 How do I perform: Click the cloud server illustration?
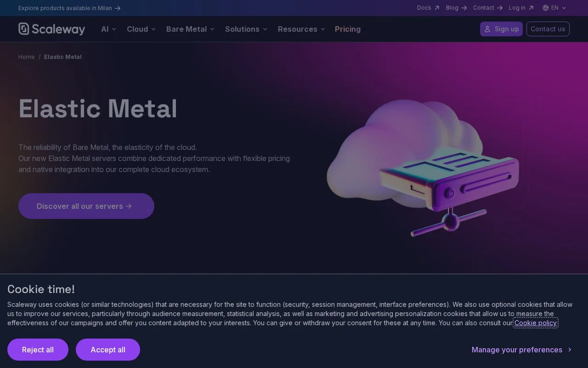click(423, 168)
